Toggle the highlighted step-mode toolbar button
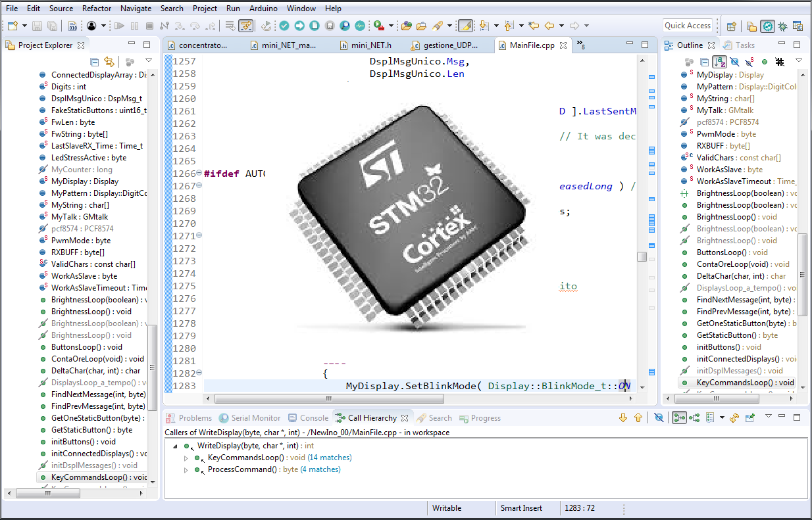Screen dimensions: 812x520 (x=246, y=26)
